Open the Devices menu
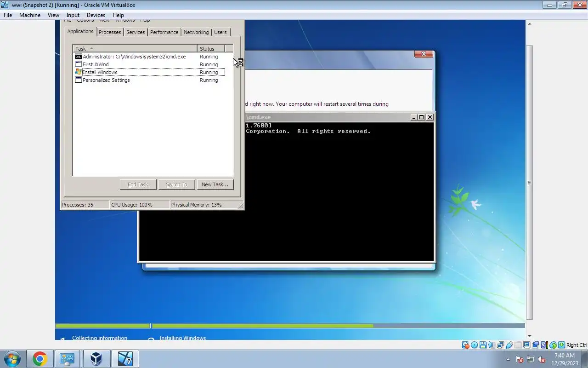 click(96, 15)
